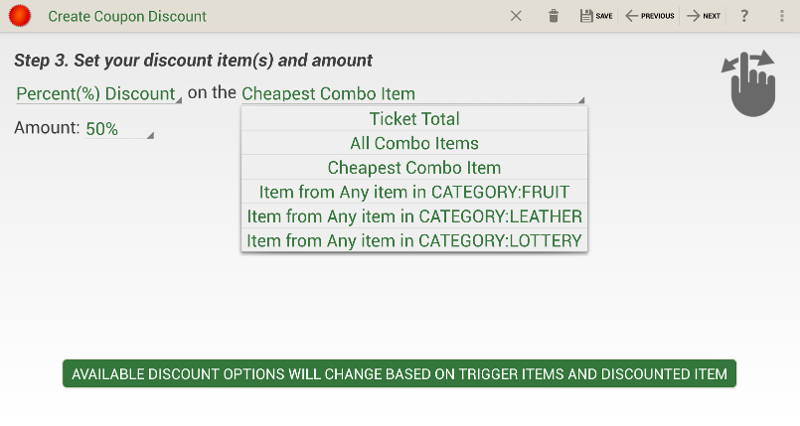800x426 pixels.
Task: Delete the coupon using the trash icon
Action: coord(554,16)
